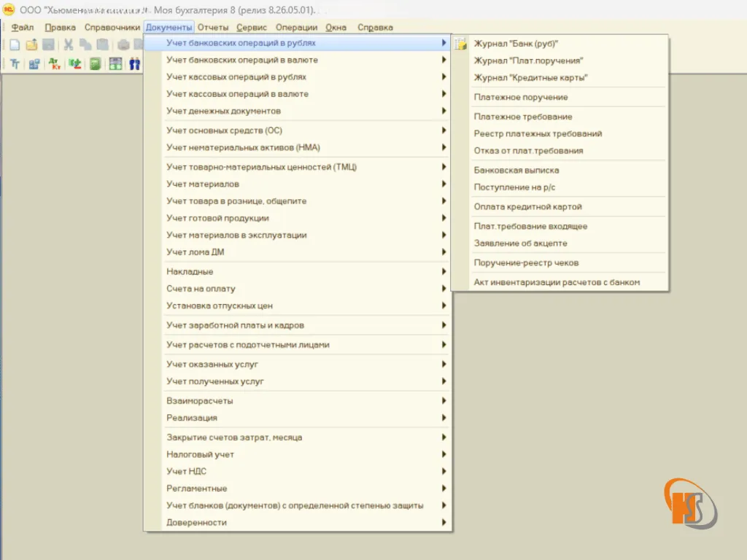The height and width of the screenshot is (560, 747).
Task: Click the grey-green table toolbar icon
Action: [x=115, y=64]
